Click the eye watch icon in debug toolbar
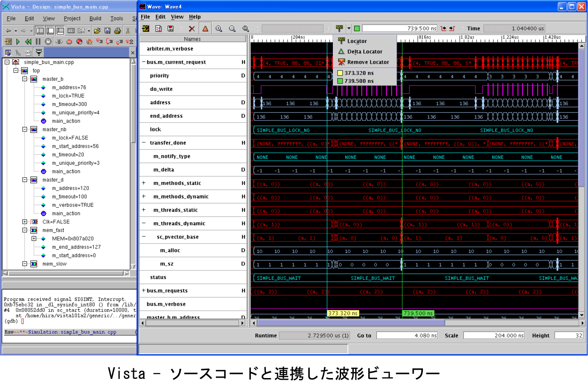Viewport: 588px width, 381px height. pos(59,42)
